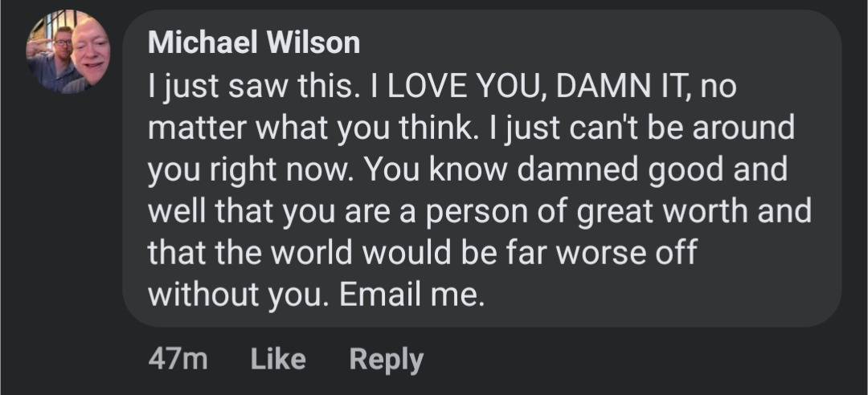Click the author name above the comment
Screen dimensions: 868x395
click(x=254, y=43)
